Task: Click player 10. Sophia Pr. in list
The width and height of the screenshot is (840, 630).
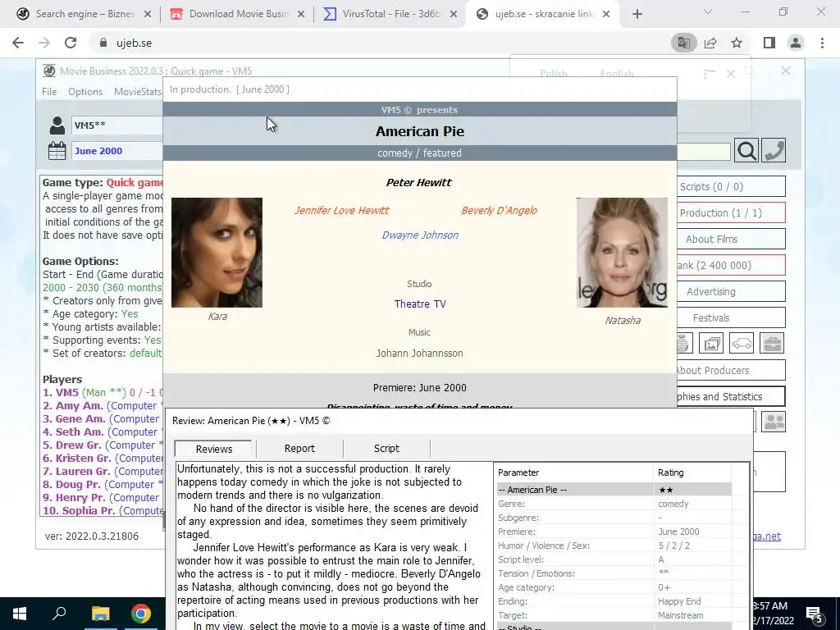Action: pos(103,510)
